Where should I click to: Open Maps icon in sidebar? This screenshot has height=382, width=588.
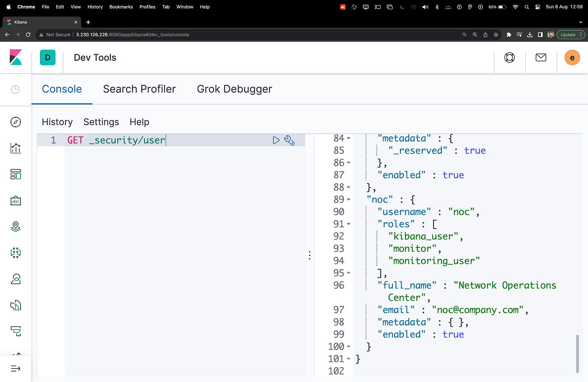coord(16,227)
